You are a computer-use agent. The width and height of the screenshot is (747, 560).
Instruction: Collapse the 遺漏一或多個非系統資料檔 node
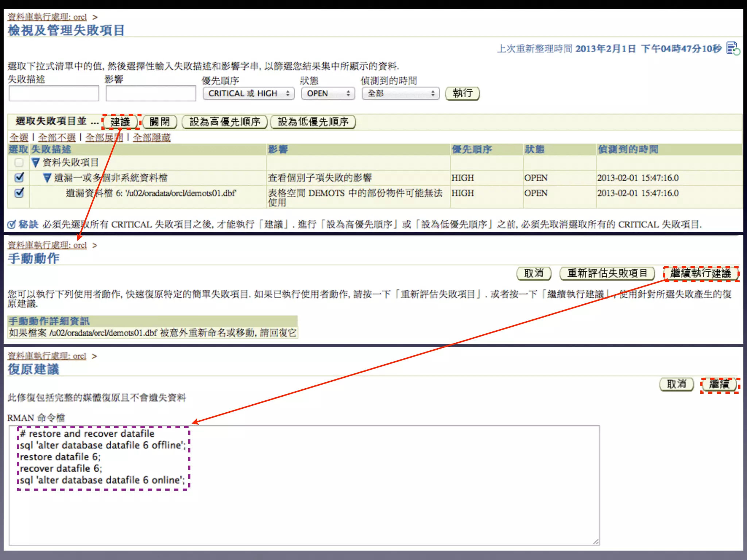click(47, 178)
